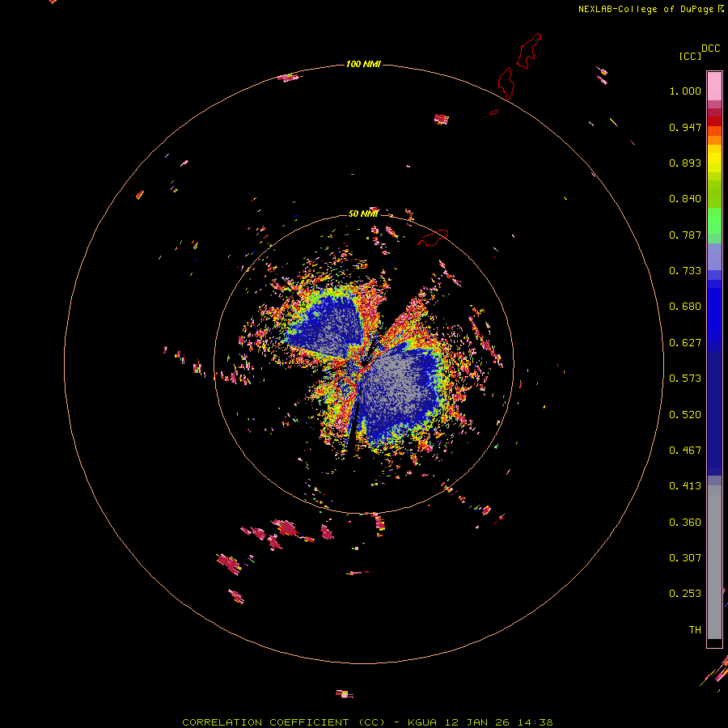Screen dimensions: 728x728
Task: Click the 0.893 color scale value
Action: [685, 163]
